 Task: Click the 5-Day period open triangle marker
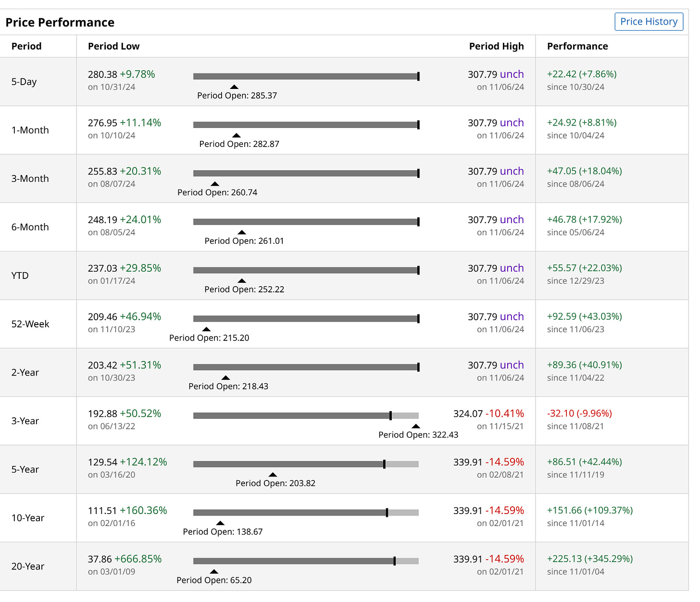pos(234,87)
